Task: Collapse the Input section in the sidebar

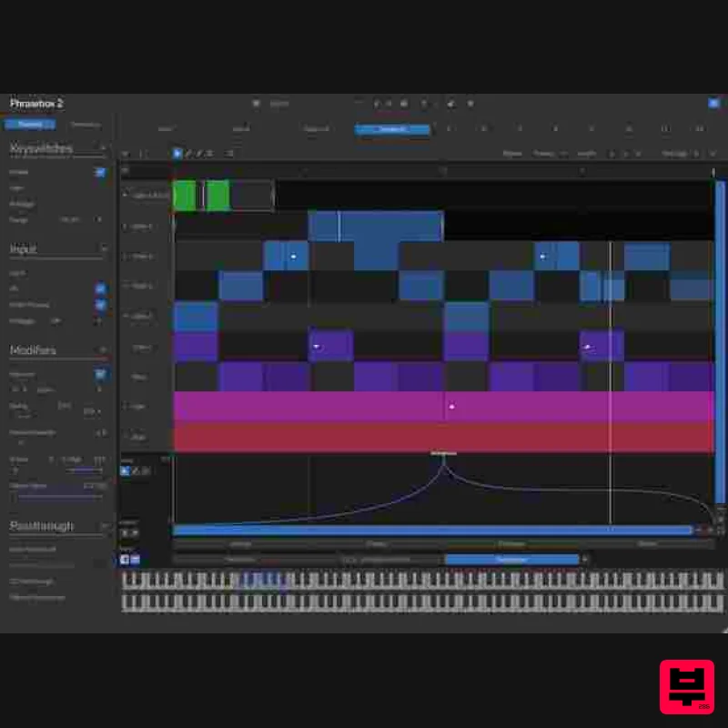Action: [106, 248]
